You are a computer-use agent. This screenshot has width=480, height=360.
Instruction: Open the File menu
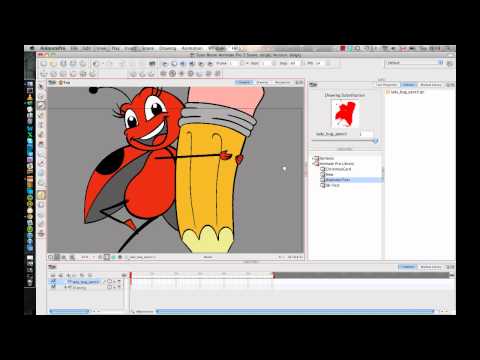click(74, 48)
